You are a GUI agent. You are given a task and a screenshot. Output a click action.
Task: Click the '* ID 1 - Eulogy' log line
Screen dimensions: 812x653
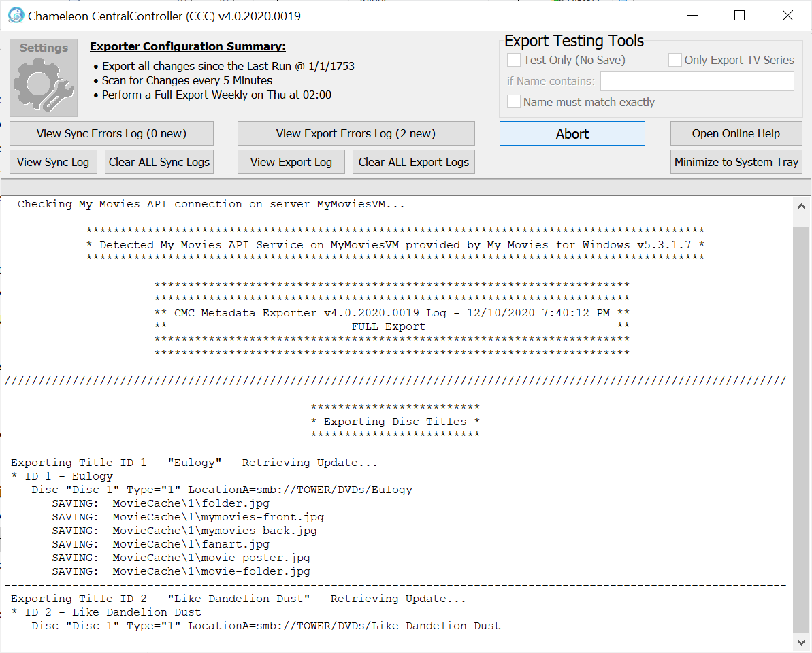pyautogui.click(x=62, y=476)
